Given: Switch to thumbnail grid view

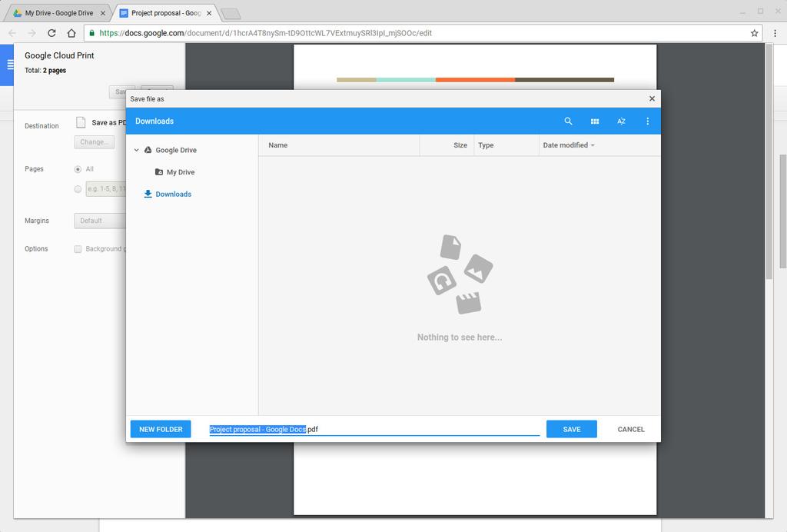Looking at the screenshot, I should (x=595, y=121).
